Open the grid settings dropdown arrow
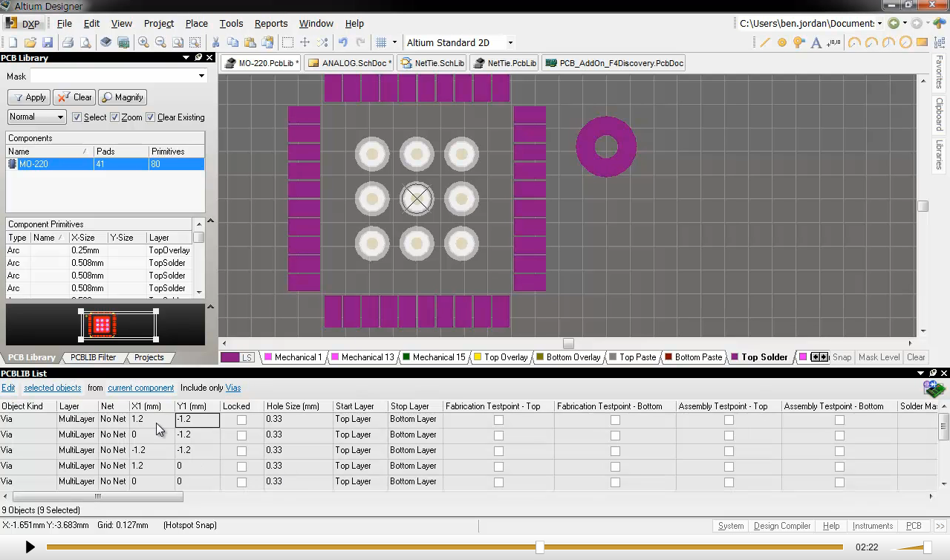 (x=395, y=42)
